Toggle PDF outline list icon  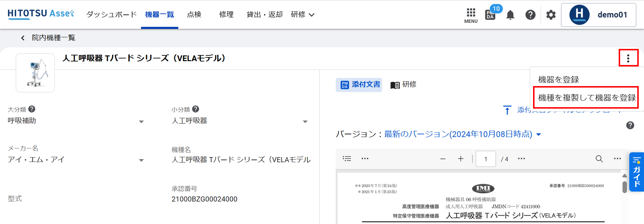tap(347, 159)
